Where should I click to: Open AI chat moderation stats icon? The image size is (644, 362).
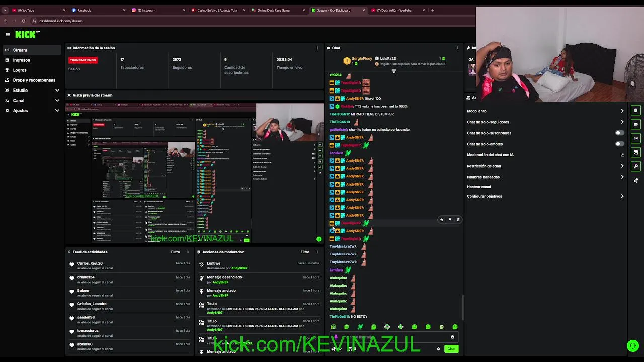622,155
